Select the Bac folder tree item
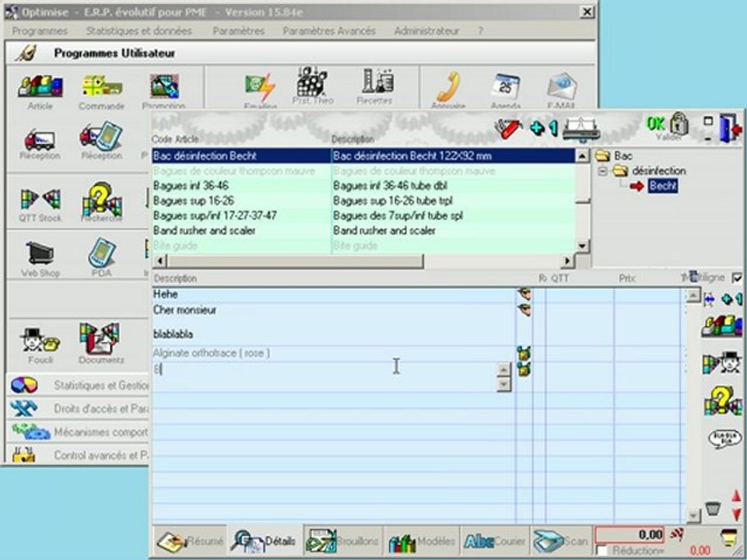This screenshot has height=560, width=747. click(623, 156)
